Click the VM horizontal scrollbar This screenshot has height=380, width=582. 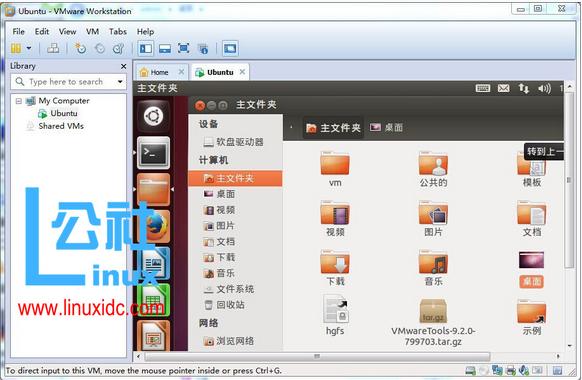pos(317,357)
